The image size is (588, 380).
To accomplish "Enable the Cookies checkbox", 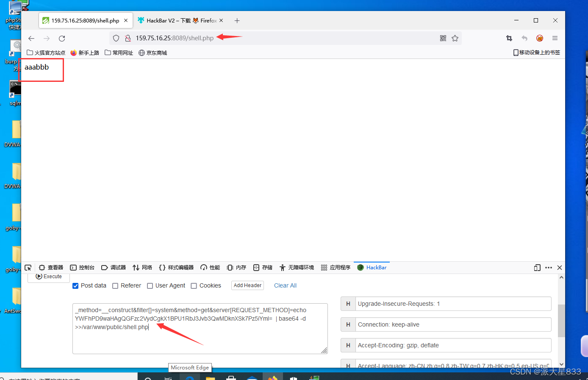I will 194,286.
